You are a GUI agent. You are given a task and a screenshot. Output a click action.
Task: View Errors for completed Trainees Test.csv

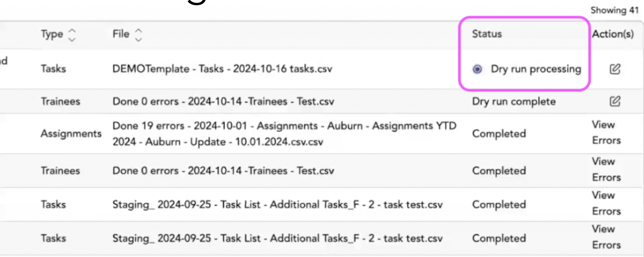point(606,170)
